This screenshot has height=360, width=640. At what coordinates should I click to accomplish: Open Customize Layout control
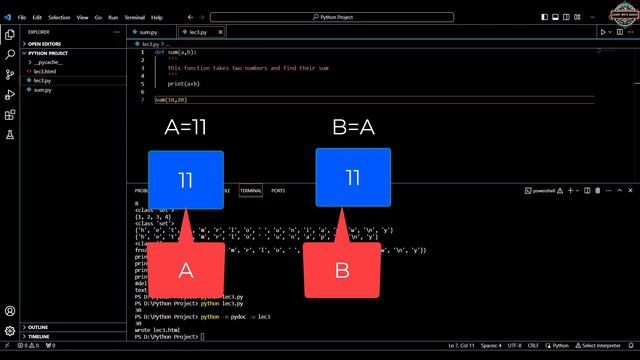click(x=577, y=17)
